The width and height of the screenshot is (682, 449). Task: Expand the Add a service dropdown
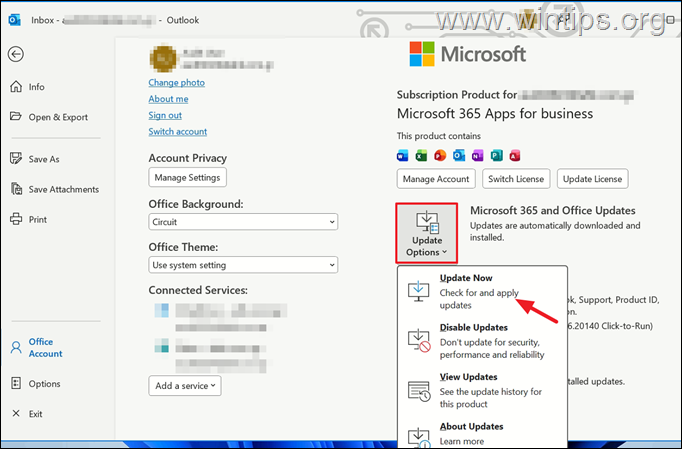185,385
